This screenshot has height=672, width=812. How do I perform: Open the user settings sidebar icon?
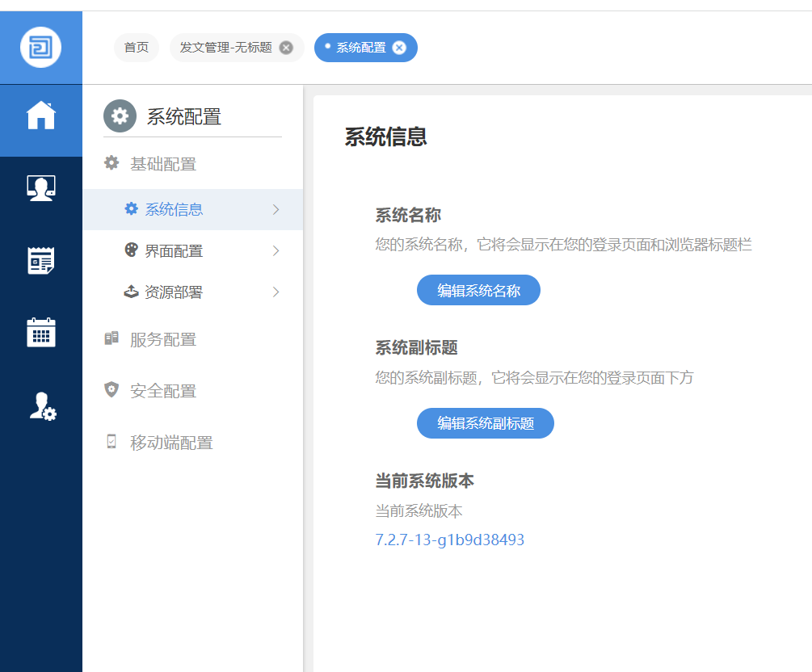43,406
